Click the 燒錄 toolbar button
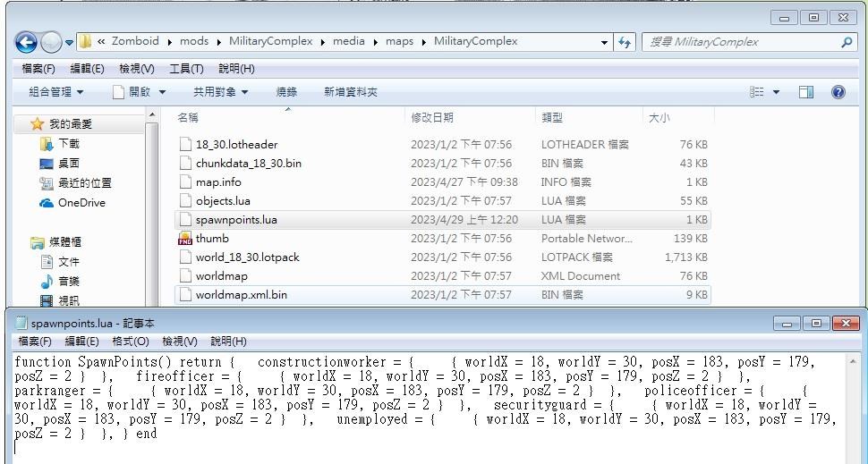868x464 pixels. tap(286, 92)
